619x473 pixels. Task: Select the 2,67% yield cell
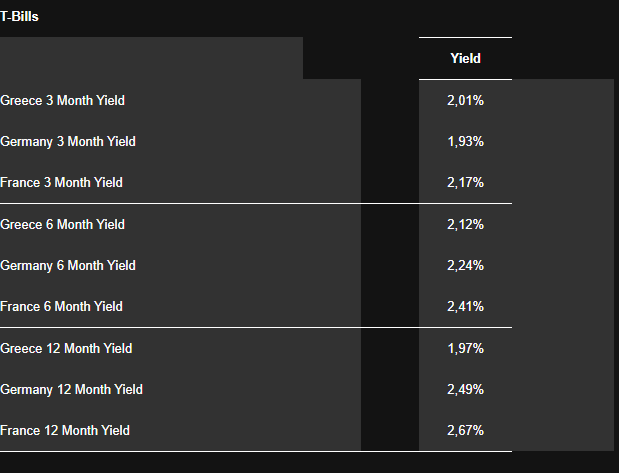pos(465,430)
